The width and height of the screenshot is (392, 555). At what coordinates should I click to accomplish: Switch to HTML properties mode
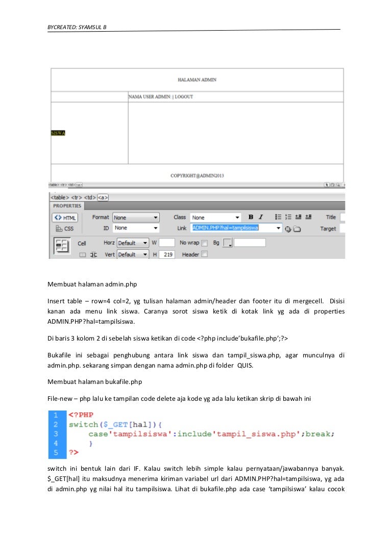pos(65,218)
